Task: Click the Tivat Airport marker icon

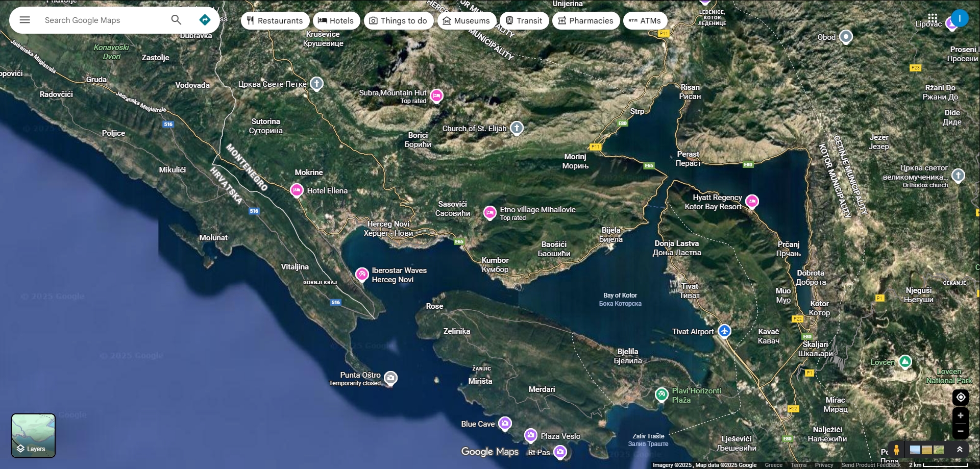Action: click(724, 331)
